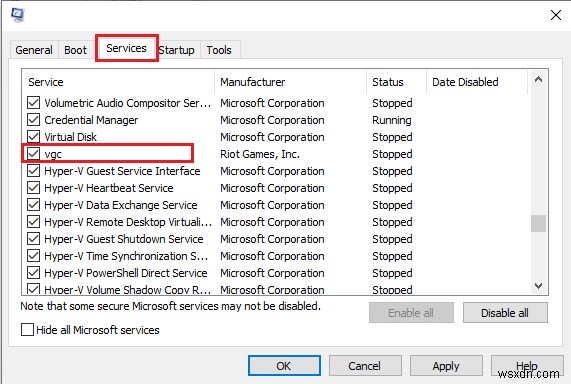Click the System Configuration window icon
This screenshot has width=571, height=384.
17,15
